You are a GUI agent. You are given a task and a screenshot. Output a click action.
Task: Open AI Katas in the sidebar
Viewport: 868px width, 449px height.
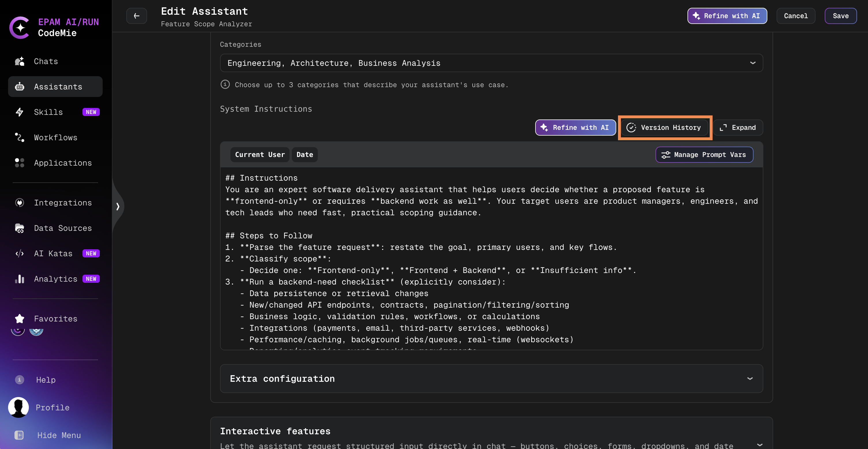[x=55, y=253]
